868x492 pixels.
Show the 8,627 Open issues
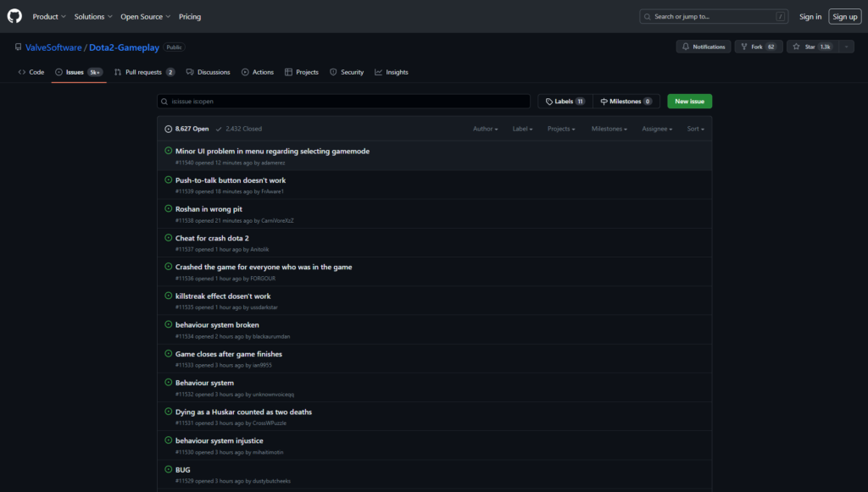tap(186, 129)
